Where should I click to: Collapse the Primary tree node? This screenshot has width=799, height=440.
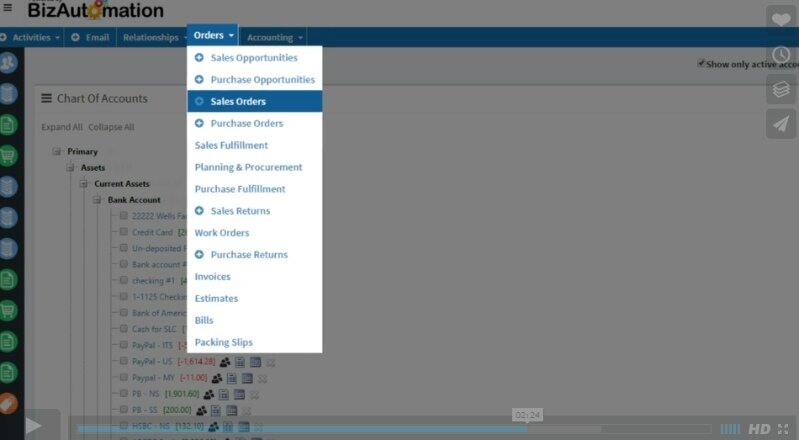[x=58, y=152]
